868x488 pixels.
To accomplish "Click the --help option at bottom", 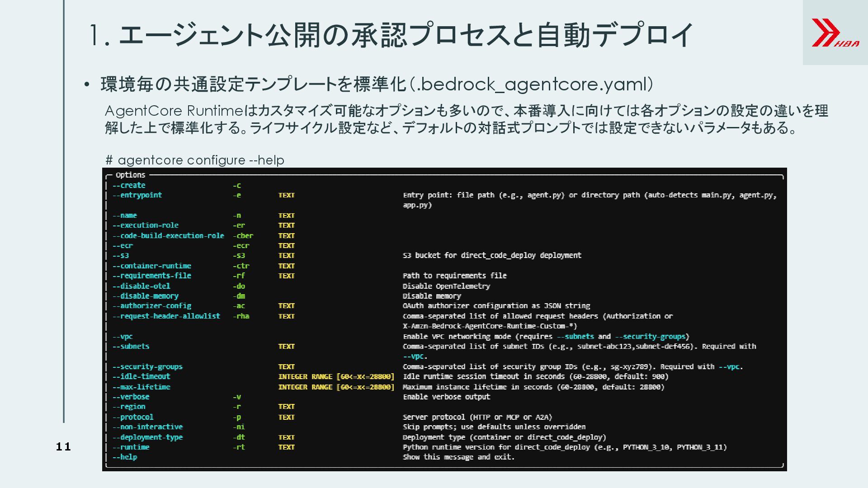I will [x=125, y=457].
